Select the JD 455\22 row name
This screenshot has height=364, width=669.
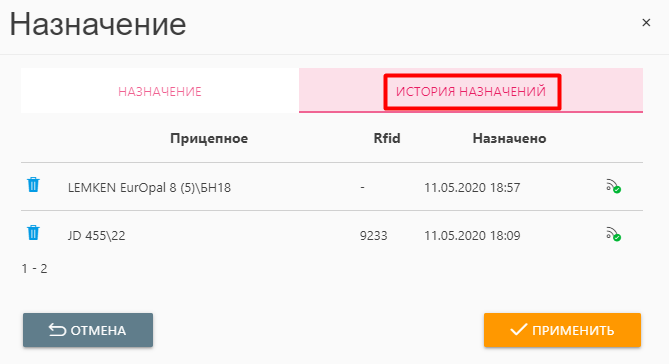[x=96, y=236]
